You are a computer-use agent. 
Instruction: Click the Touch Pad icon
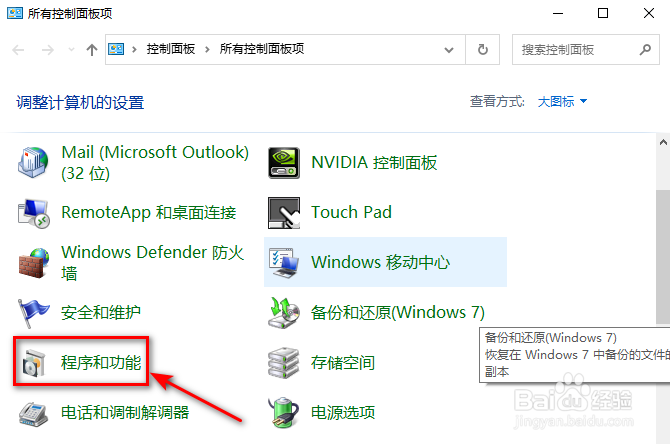click(284, 212)
